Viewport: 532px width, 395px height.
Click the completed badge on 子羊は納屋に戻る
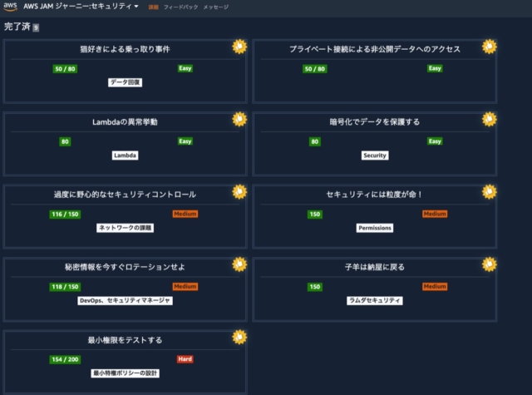point(490,264)
